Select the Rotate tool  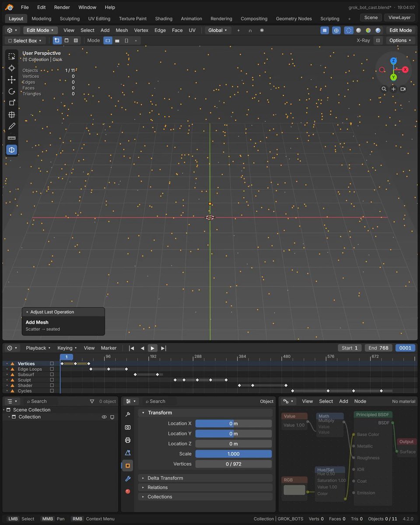[x=12, y=91]
